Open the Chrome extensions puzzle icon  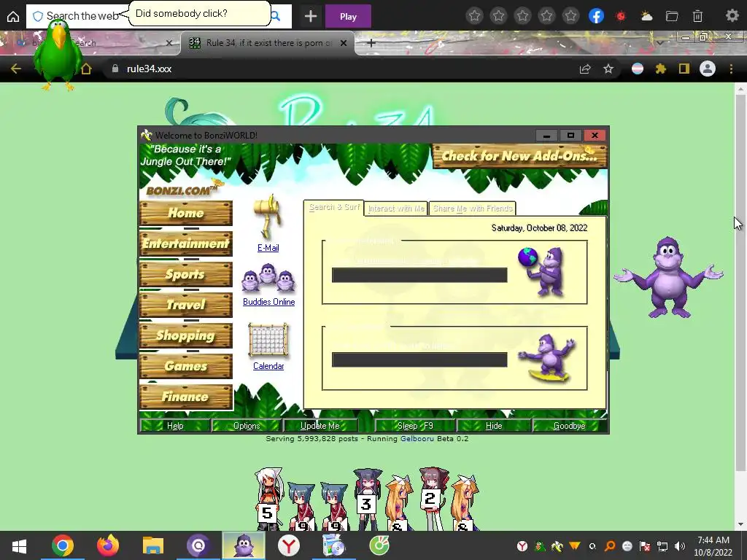click(x=660, y=69)
